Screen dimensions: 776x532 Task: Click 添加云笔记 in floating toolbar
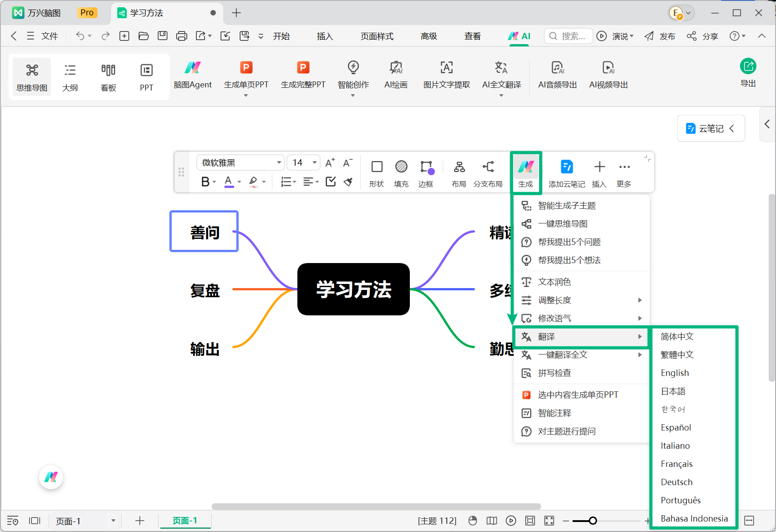tap(567, 173)
